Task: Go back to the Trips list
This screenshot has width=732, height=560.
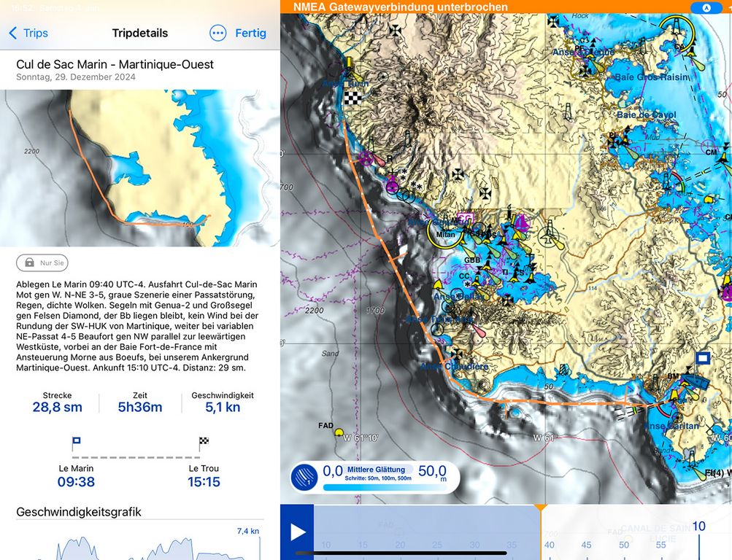Action: coord(28,33)
